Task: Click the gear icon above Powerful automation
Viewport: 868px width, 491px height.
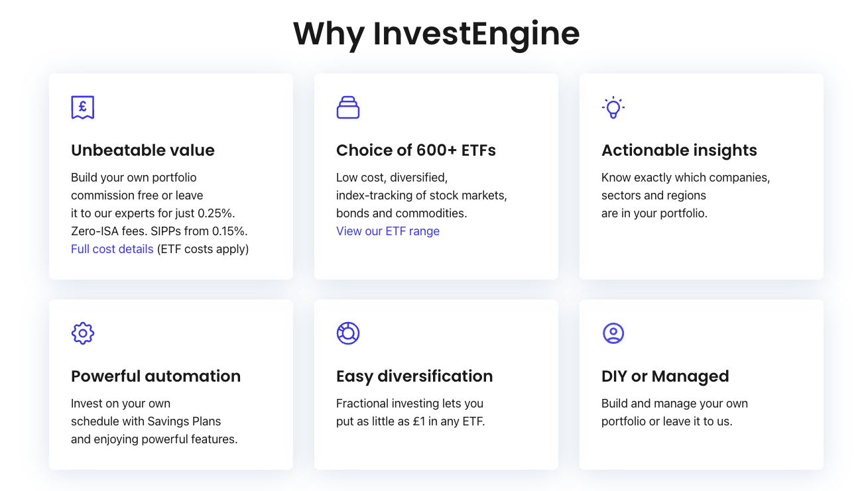Action: point(82,333)
